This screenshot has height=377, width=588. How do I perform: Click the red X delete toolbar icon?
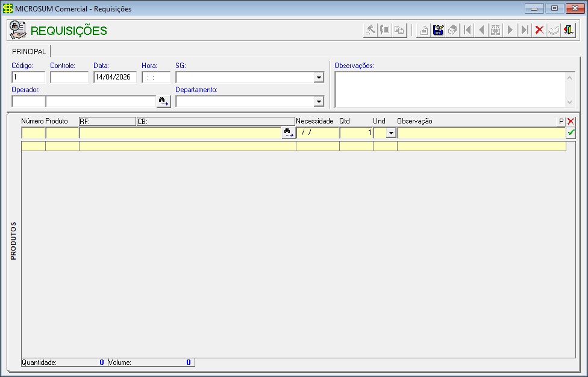(x=539, y=30)
